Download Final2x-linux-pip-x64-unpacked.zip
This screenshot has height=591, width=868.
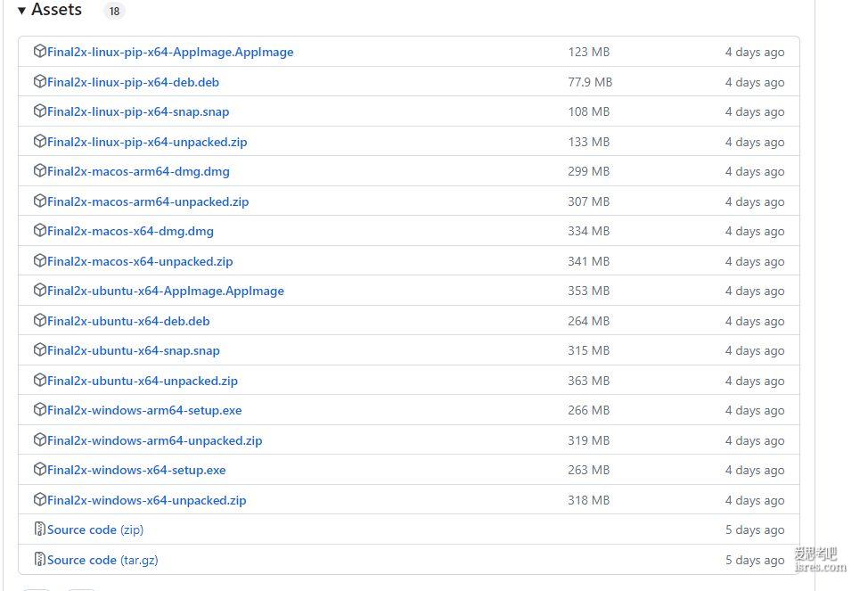(x=147, y=143)
